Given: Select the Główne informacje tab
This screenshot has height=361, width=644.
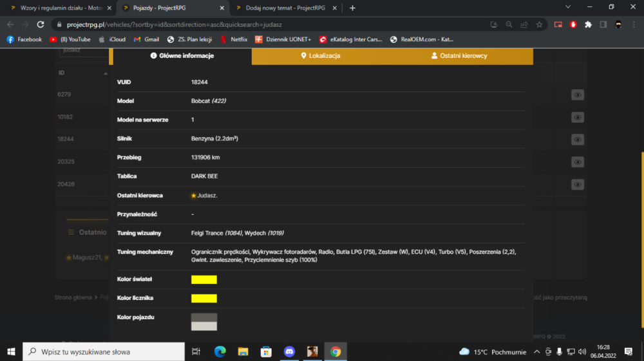Looking at the screenshot, I should tap(182, 56).
